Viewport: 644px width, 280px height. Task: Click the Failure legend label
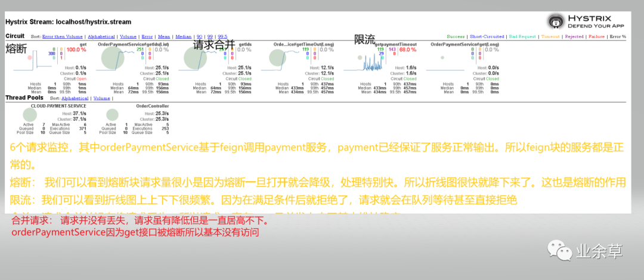point(596,36)
